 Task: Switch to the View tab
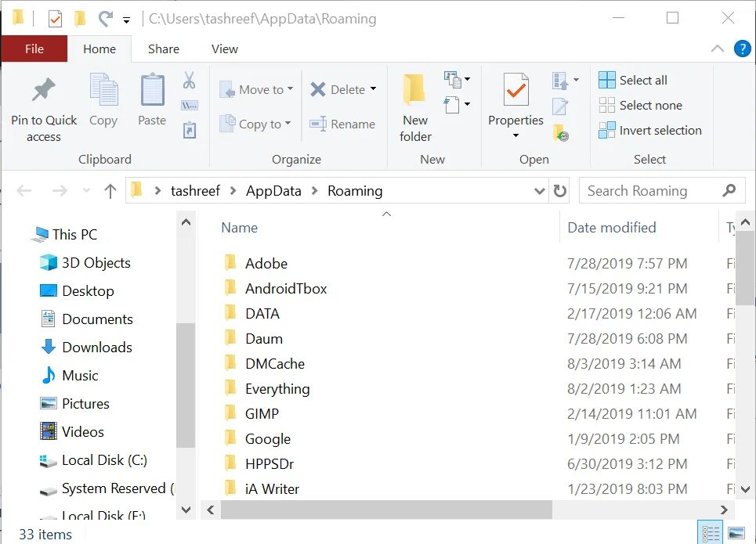(225, 49)
